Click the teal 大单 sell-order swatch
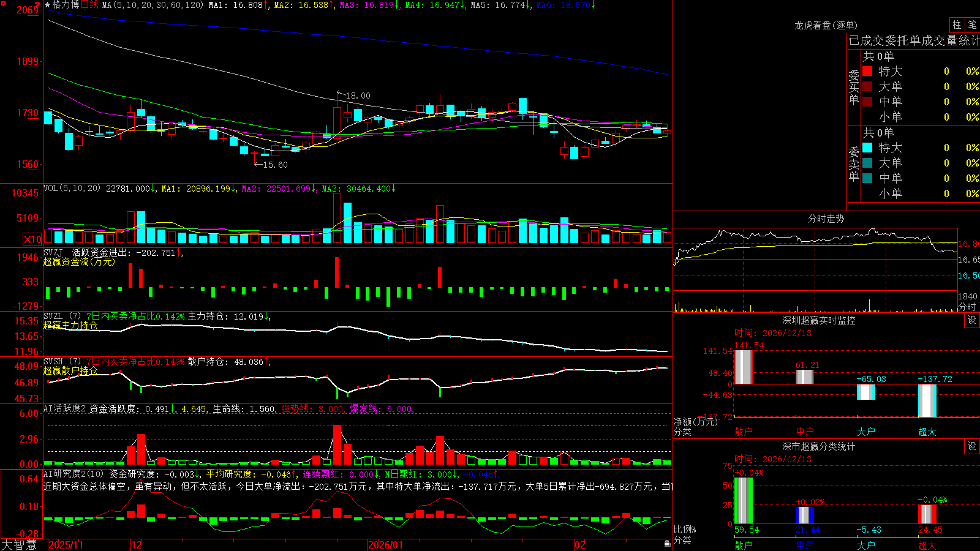980x551 pixels. (867, 163)
